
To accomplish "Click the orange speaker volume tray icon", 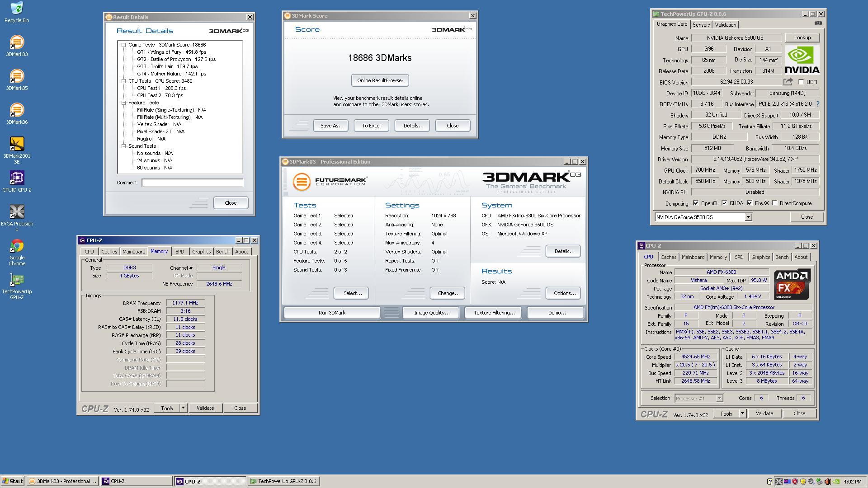I will click(x=828, y=482).
